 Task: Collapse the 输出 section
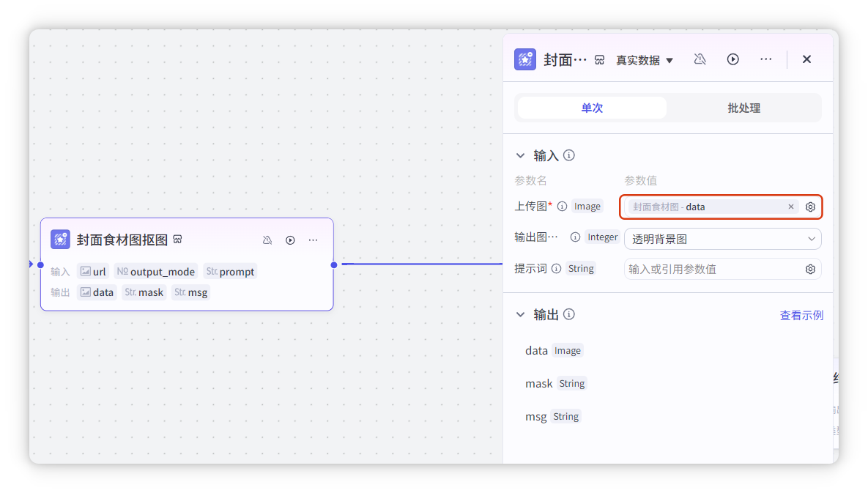(521, 314)
